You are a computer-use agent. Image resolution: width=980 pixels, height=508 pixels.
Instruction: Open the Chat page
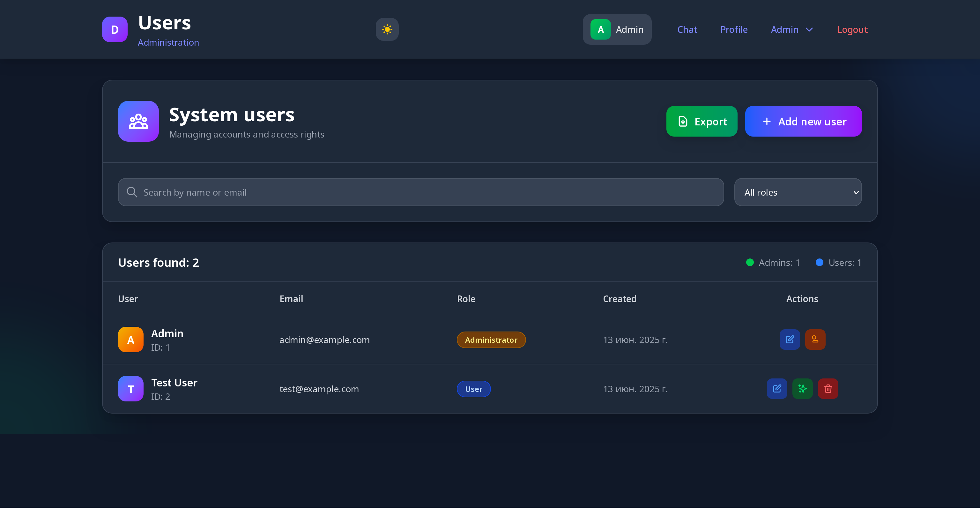coord(687,29)
